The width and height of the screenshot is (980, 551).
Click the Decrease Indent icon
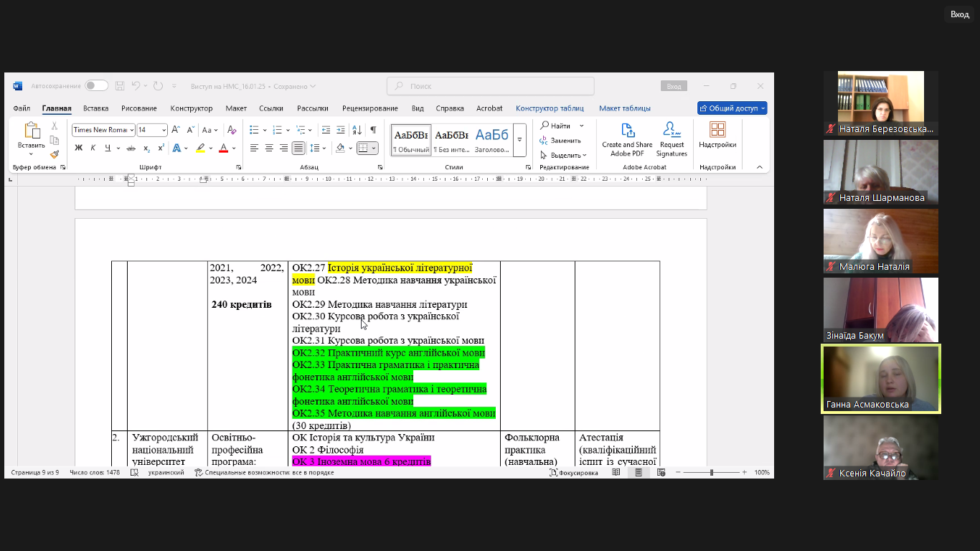[x=326, y=130]
